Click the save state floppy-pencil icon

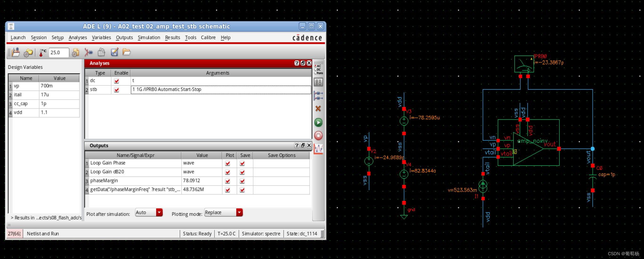114,52
